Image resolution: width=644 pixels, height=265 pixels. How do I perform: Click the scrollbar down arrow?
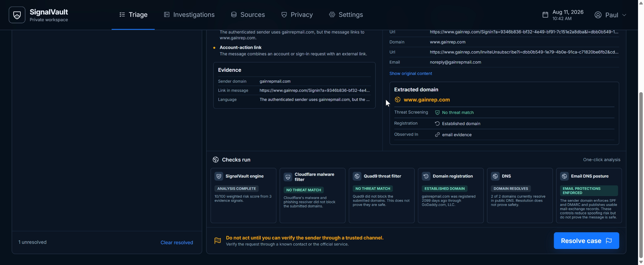point(641,262)
